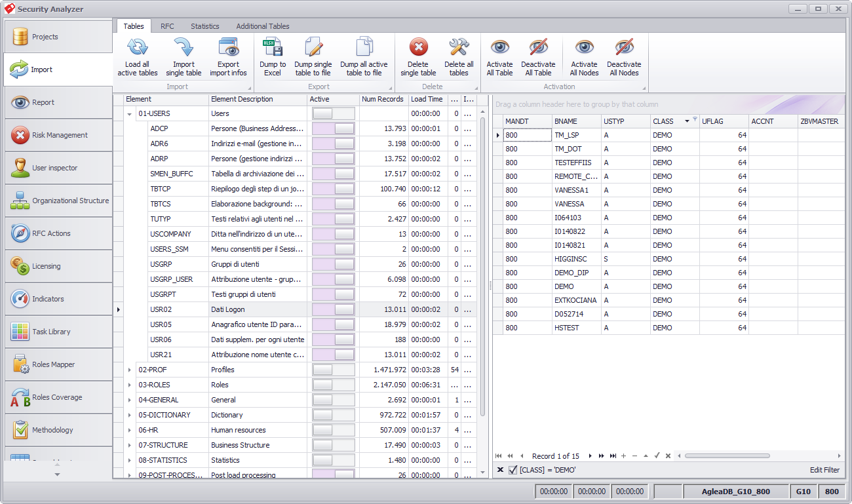This screenshot has height=504, width=852.
Task: Switch to the Additional Tables tab
Action: click(x=263, y=26)
